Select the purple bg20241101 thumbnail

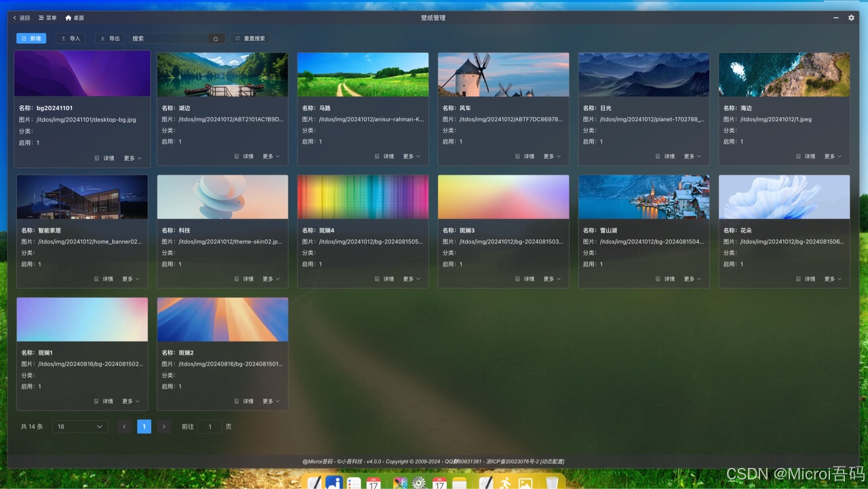click(82, 74)
